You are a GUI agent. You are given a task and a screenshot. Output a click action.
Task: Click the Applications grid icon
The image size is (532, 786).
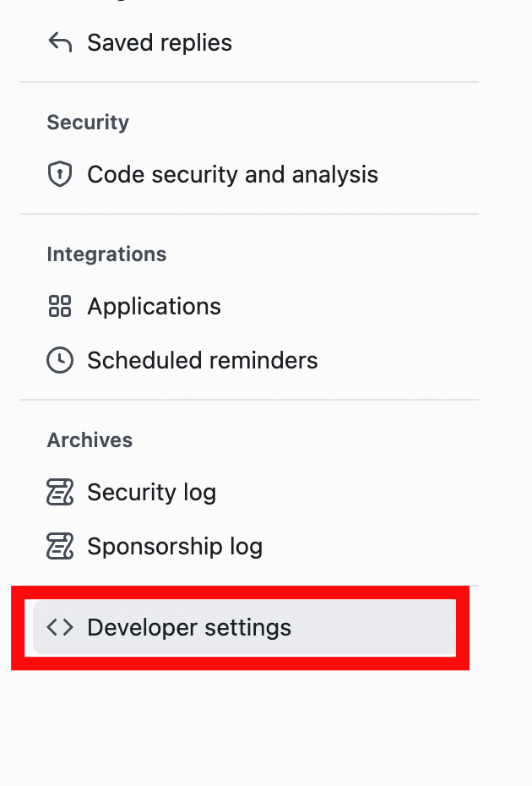coord(59,306)
